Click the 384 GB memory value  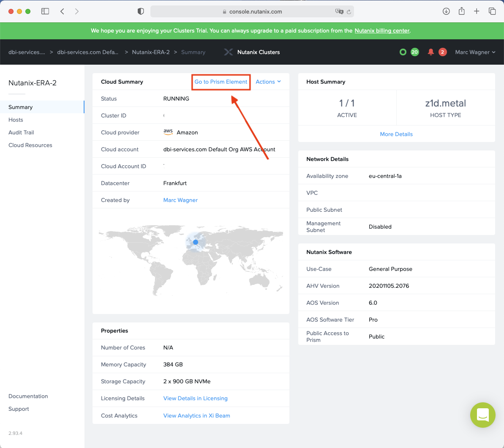click(x=173, y=364)
